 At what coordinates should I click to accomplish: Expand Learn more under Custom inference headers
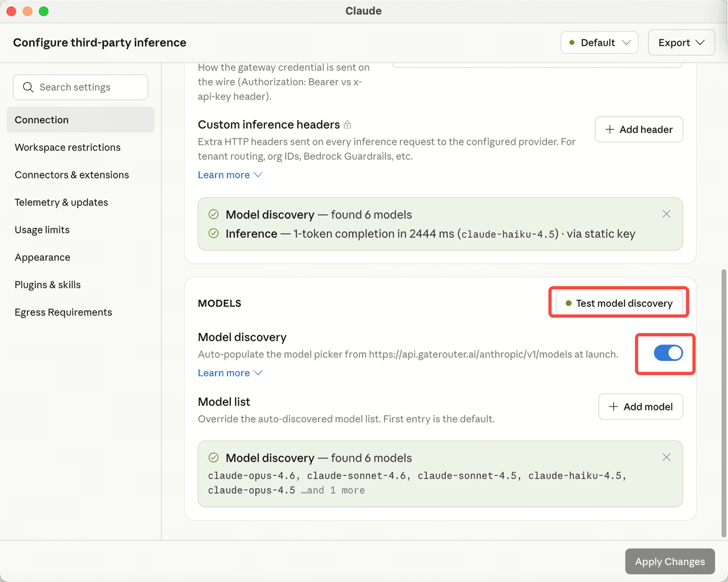[230, 175]
